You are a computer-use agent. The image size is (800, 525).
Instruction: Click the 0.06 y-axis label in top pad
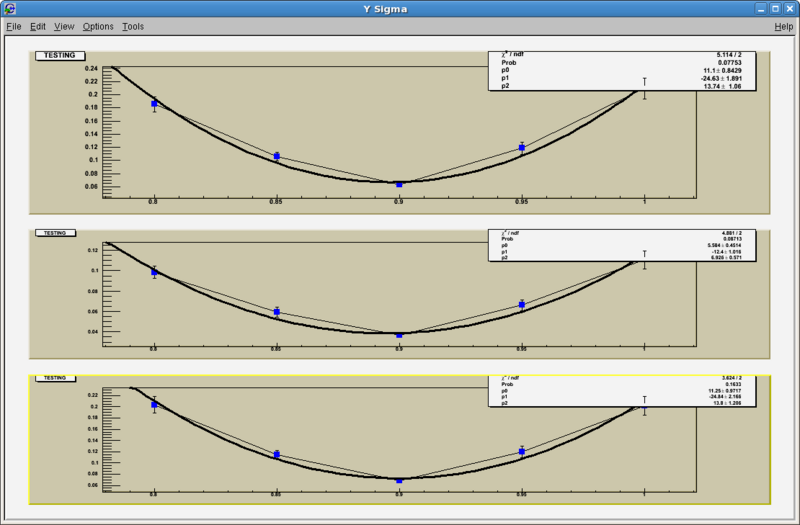[91, 186]
